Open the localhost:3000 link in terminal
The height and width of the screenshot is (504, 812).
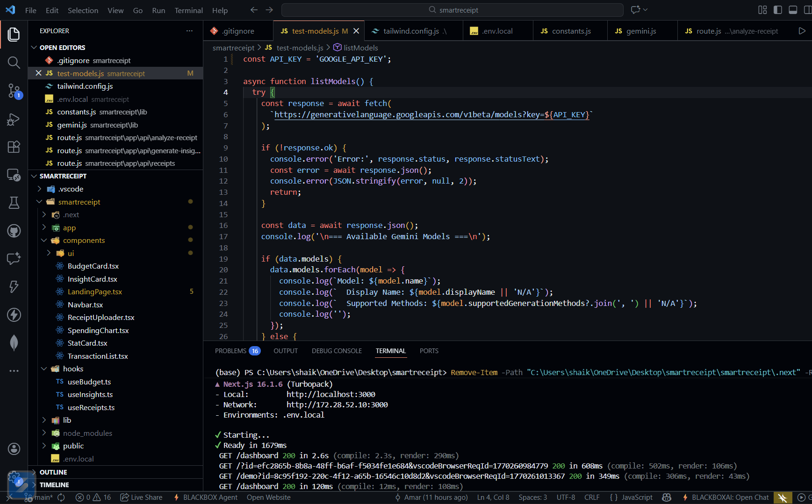[x=331, y=395]
